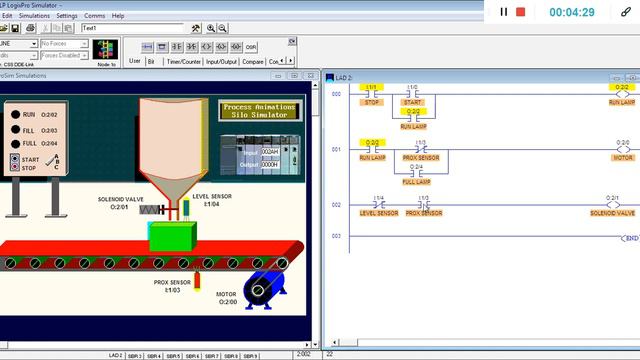Insert output latch OTL coil
640x360 pixels.
(x=221, y=47)
